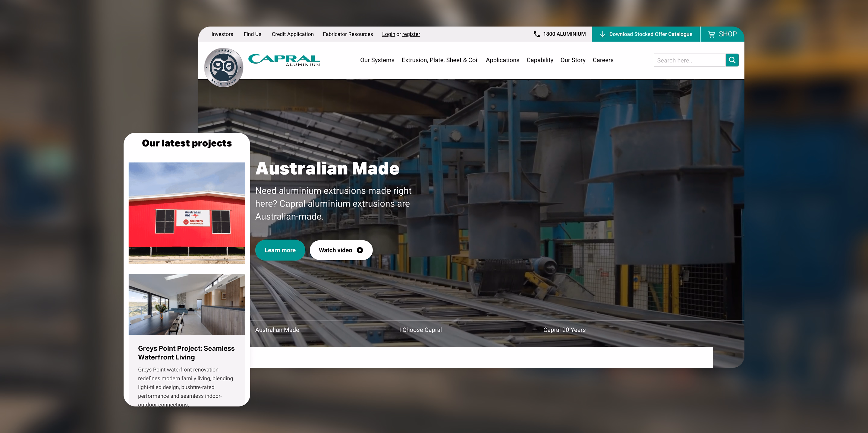Image resolution: width=868 pixels, height=433 pixels.
Task: Open Fabricator Resources link
Action: tap(348, 34)
